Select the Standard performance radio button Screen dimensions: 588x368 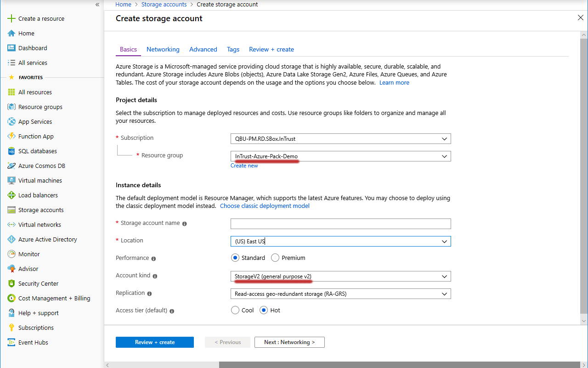235,258
